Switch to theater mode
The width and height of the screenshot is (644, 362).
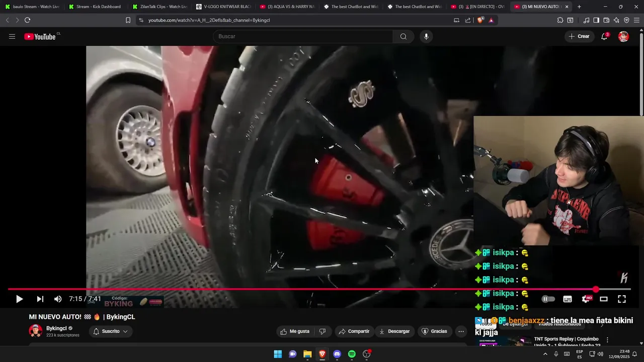[604, 299]
